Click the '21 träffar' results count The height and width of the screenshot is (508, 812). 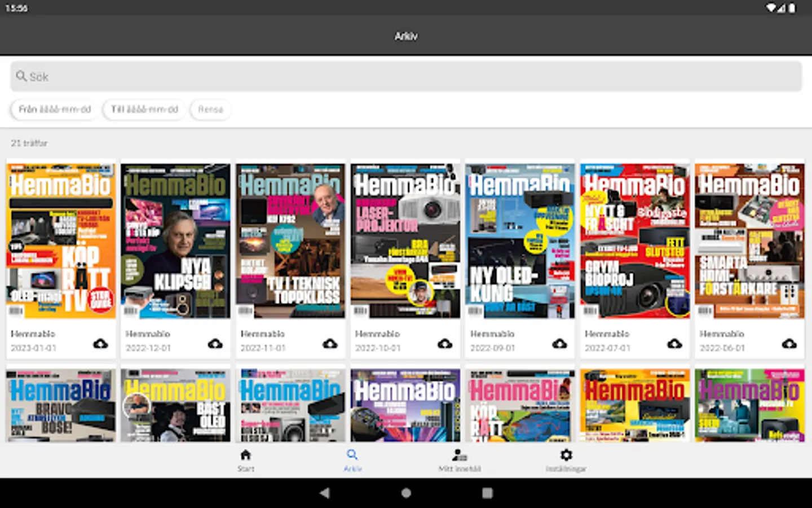(29, 143)
